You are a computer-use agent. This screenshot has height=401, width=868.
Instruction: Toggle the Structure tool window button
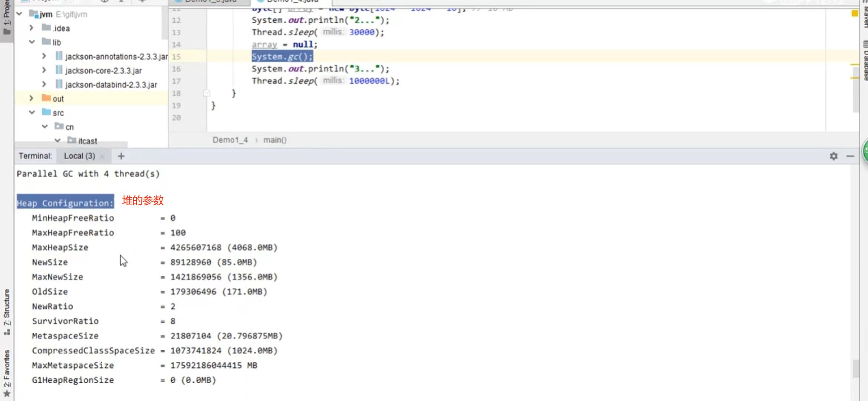[x=7, y=311]
